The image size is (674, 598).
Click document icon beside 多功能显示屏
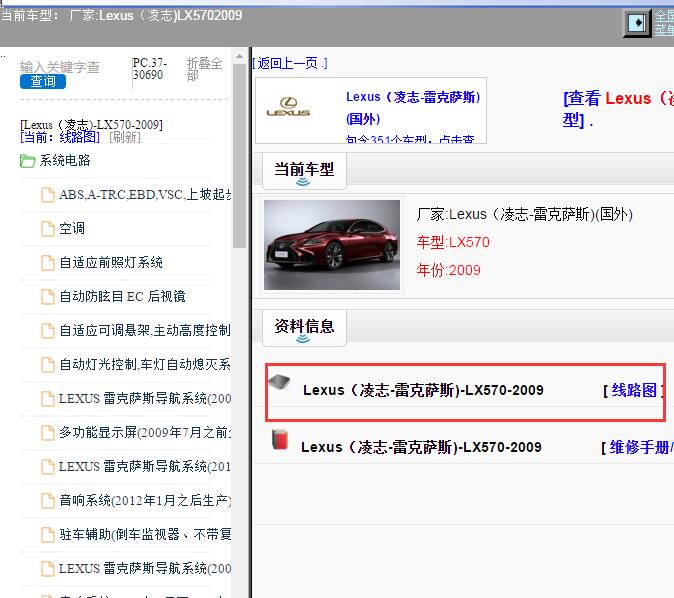48,432
